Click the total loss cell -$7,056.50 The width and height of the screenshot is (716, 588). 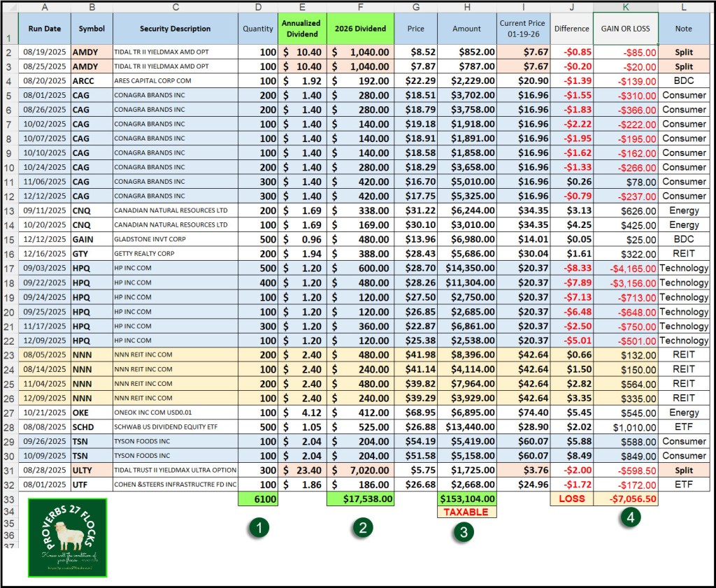625,499
